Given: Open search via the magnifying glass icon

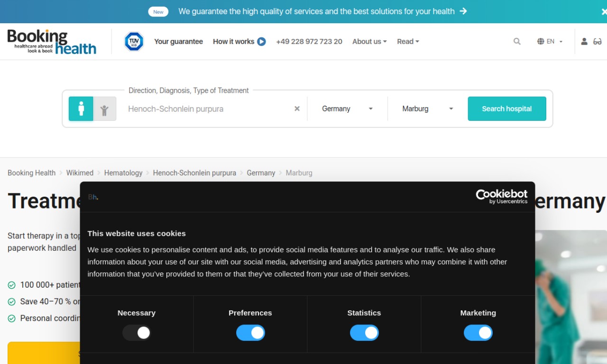Looking at the screenshot, I should (x=517, y=42).
